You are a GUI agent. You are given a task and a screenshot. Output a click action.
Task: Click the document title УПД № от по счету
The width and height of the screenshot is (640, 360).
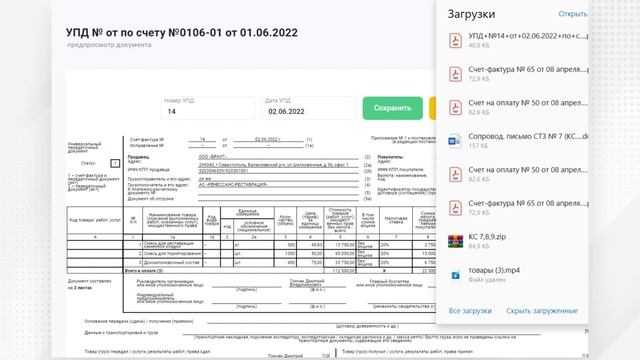(x=182, y=33)
